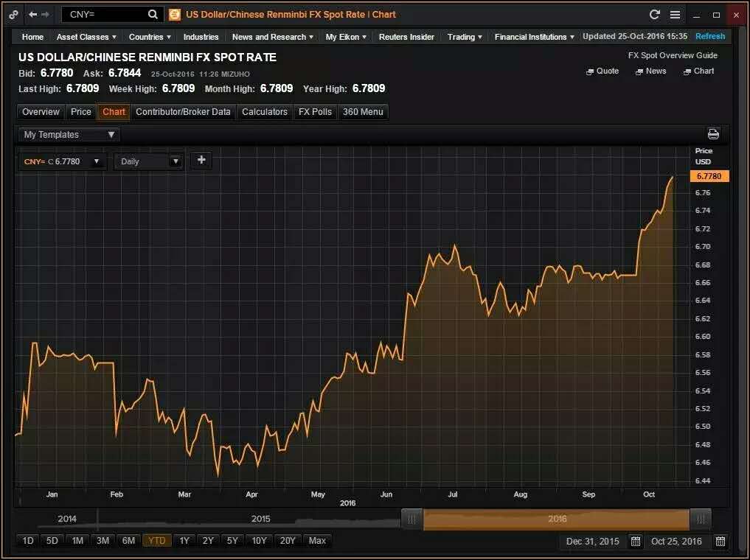Click the Refresh link
This screenshot has width=750, height=560.
[710, 37]
